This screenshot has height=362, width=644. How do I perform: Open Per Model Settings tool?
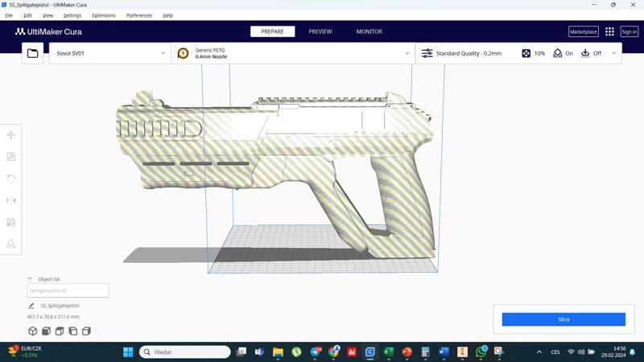coord(11,222)
